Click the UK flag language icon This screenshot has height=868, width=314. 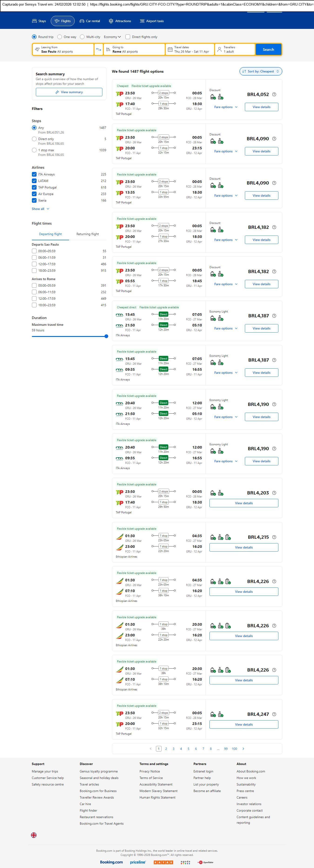click(34, 835)
